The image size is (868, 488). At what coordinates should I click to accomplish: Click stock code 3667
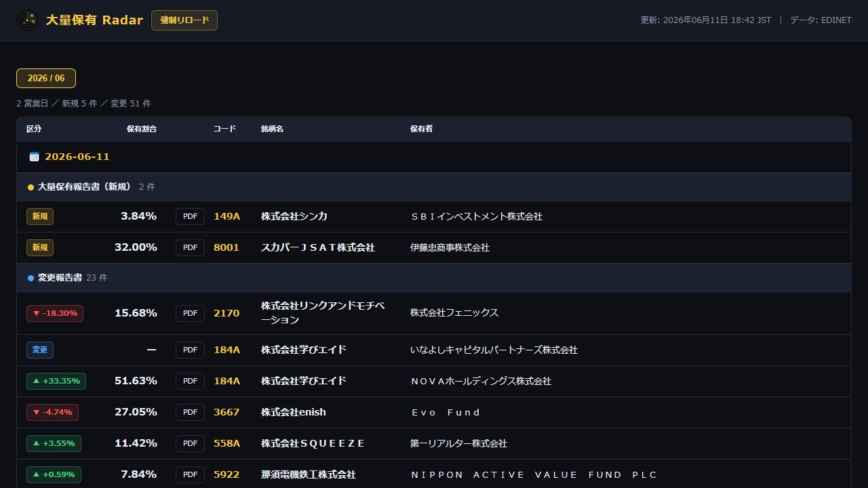point(226,412)
